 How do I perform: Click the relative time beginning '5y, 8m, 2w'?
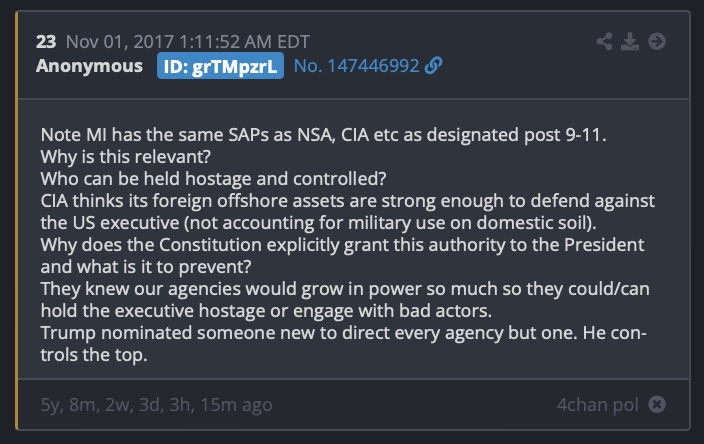[x=156, y=404]
